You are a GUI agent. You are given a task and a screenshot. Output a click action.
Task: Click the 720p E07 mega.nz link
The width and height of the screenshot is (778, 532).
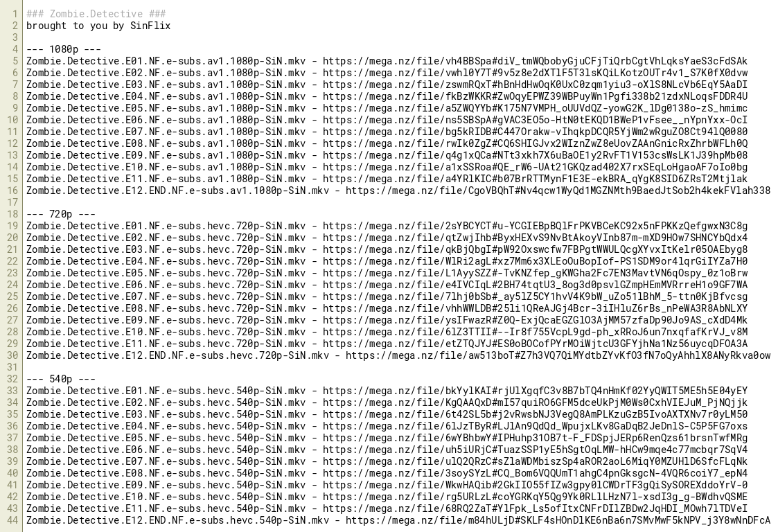pos(535,296)
